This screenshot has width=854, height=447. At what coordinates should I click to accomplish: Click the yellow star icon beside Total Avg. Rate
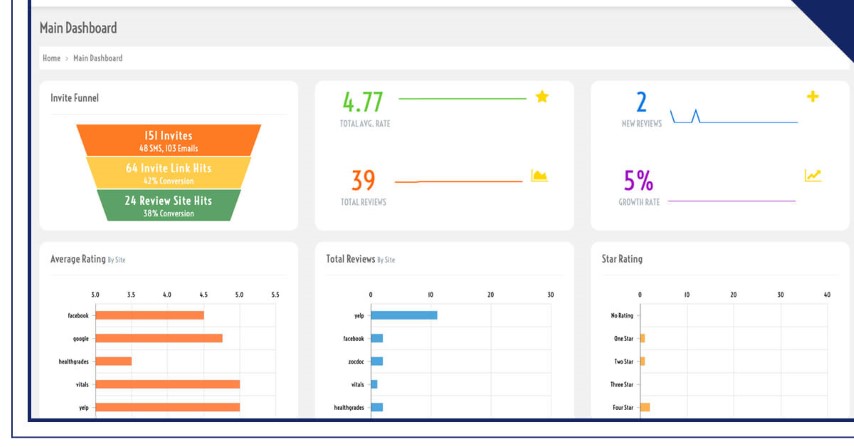pyautogui.click(x=542, y=97)
